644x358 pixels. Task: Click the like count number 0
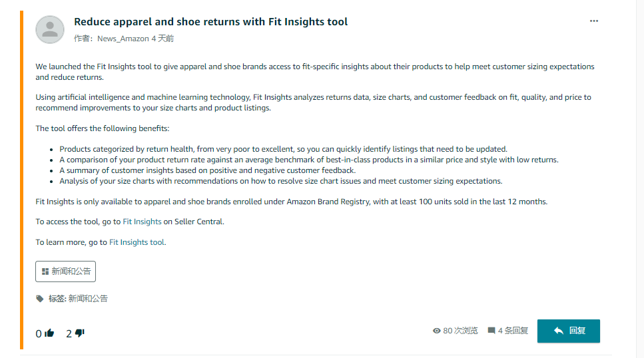click(39, 333)
